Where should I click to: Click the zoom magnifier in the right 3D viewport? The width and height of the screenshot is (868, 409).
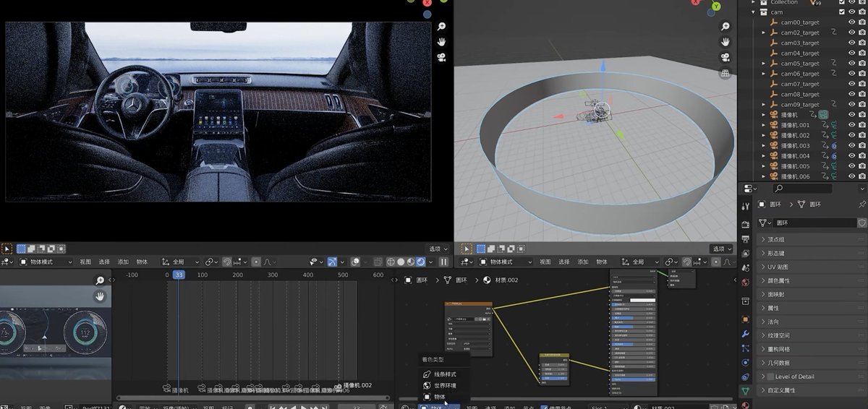(726, 26)
